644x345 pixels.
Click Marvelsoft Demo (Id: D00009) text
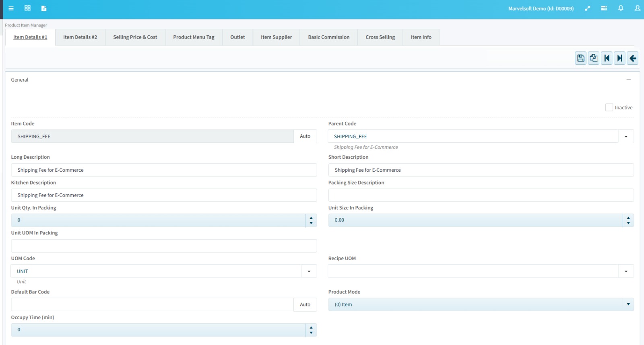click(x=541, y=8)
